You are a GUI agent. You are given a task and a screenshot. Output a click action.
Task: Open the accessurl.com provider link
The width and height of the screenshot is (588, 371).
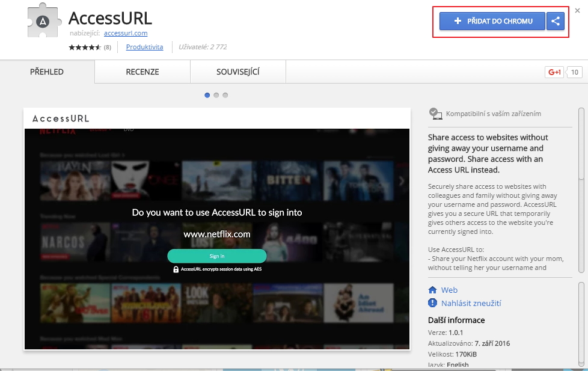click(x=126, y=33)
